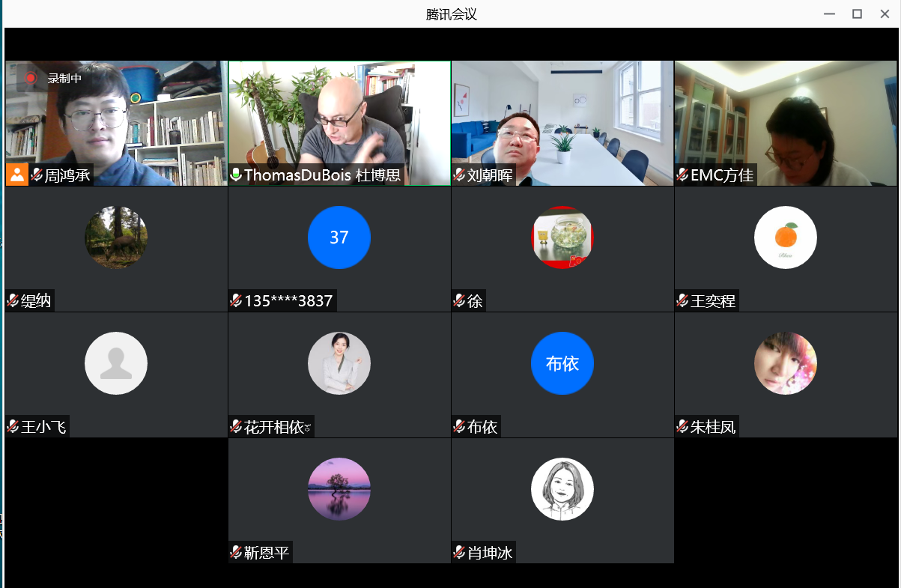Click the blue "37" circle avatar
The image size is (901, 588).
pyautogui.click(x=339, y=237)
